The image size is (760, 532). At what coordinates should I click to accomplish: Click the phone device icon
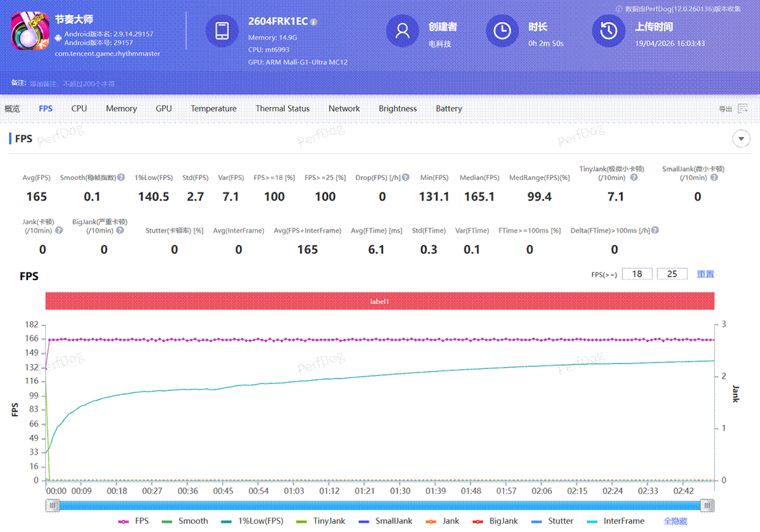click(222, 31)
